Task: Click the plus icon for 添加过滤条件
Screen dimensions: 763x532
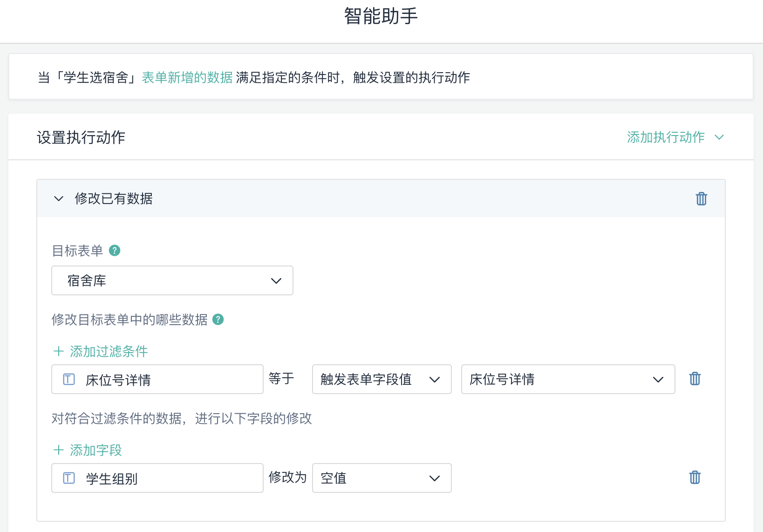Action: point(59,351)
